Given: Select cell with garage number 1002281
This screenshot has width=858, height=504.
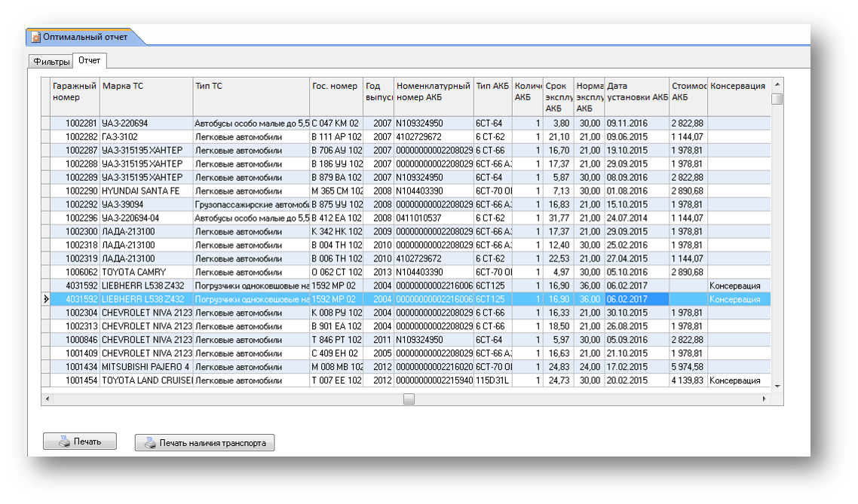Looking at the screenshot, I should (x=75, y=124).
